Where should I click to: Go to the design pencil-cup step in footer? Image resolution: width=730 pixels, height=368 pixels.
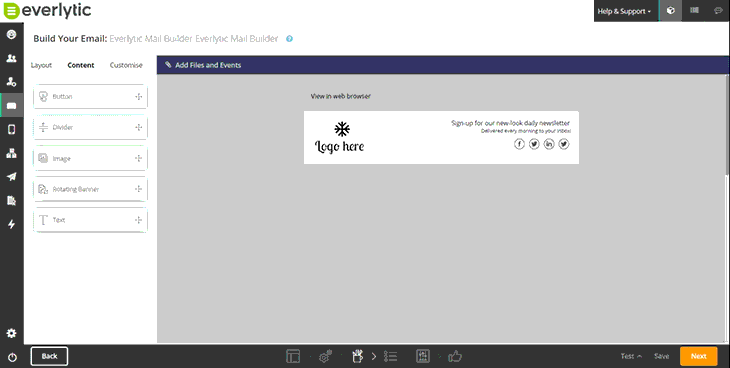[x=357, y=356]
